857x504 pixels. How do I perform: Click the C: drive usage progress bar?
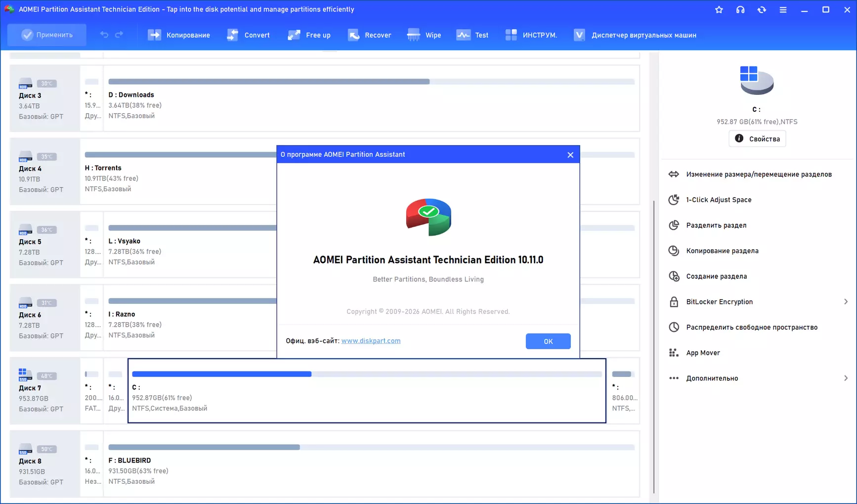pos(367,374)
